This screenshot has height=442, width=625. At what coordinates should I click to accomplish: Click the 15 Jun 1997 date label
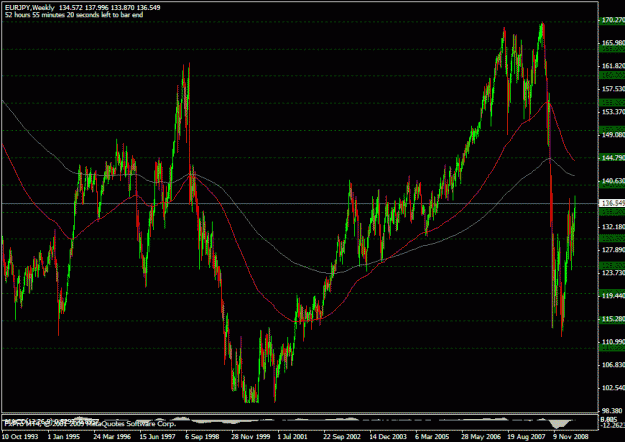(x=158, y=436)
